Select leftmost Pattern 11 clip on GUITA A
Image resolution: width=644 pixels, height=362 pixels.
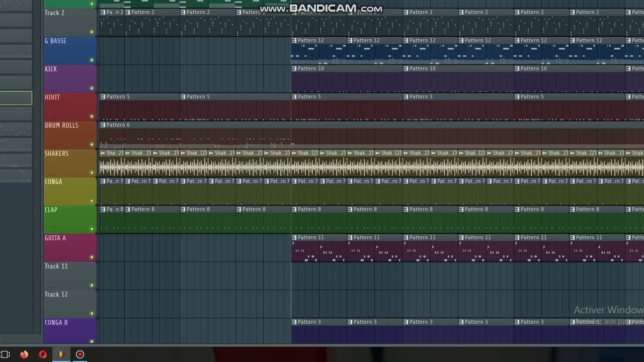click(x=319, y=248)
